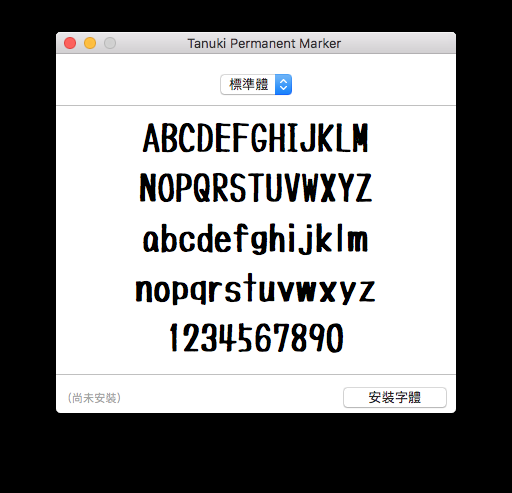This screenshot has width=512, height=493.
Task: Click the lowercase nopqrstuvwxyz preview line
Action: pos(255,289)
